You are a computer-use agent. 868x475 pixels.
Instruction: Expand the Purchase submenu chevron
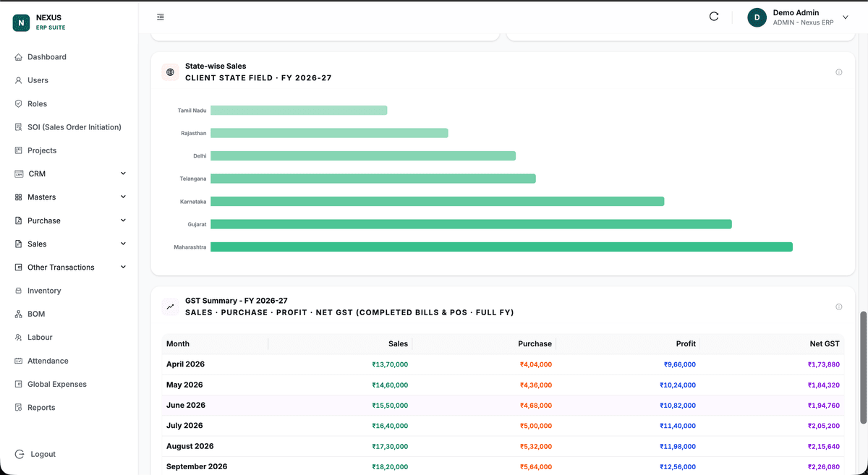pyautogui.click(x=123, y=221)
